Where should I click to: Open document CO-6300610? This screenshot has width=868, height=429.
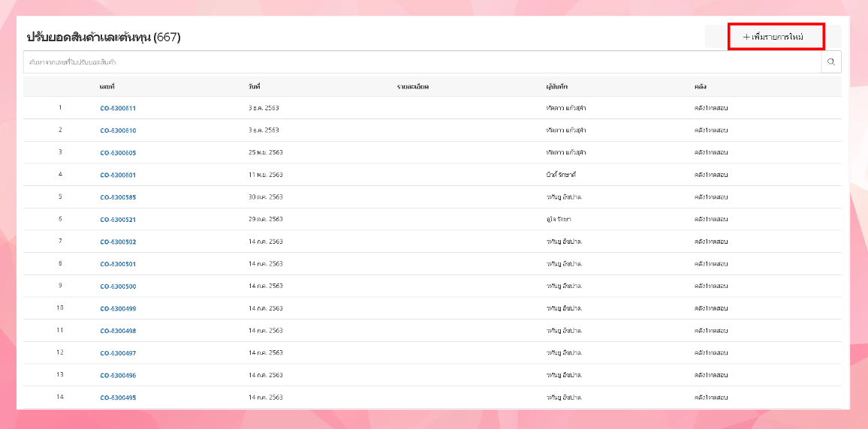(x=118, y=130)
